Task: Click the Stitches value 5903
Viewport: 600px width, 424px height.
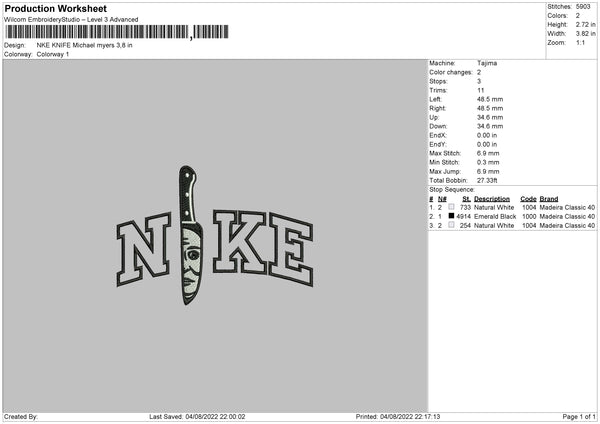Action: (x=583, y=7)
